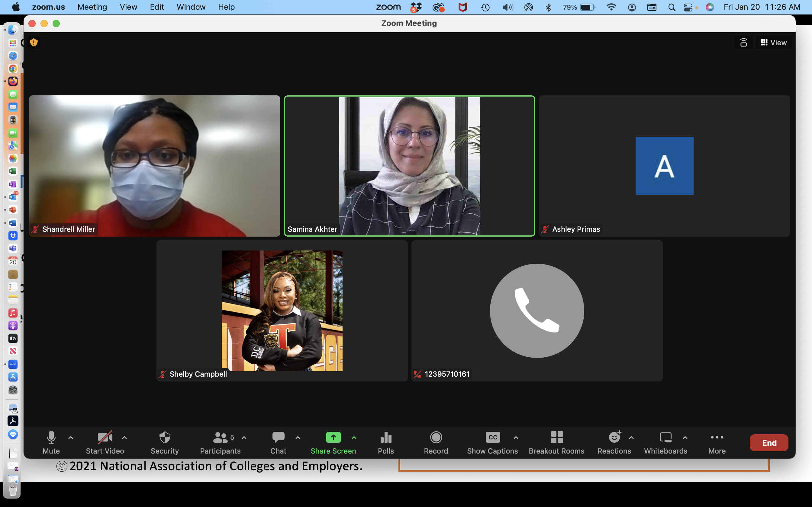This screenshot has width=812, height=507.
Task: Open the Participants panel
Action: tap(220, 438)
